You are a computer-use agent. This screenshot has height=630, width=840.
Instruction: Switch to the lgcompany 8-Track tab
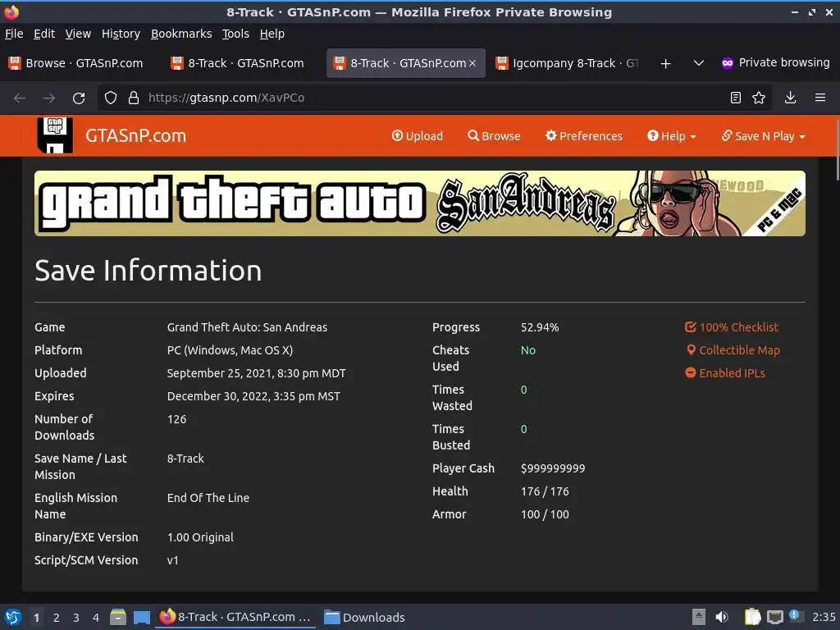[567, 63]
